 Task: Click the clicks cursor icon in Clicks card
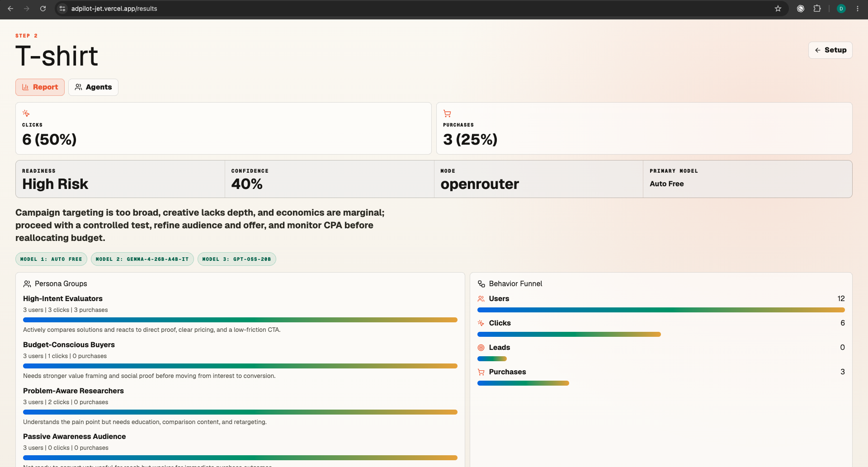pos(26,113)
